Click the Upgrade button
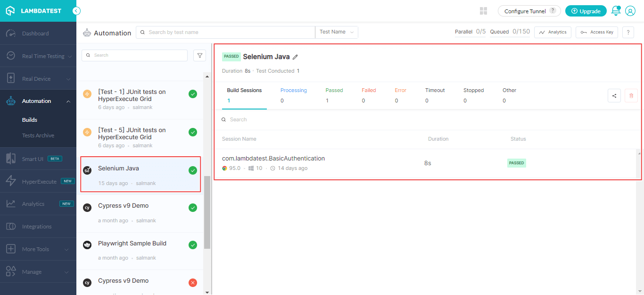The width and height of the screenshot is (644, 295). [586, 10]
